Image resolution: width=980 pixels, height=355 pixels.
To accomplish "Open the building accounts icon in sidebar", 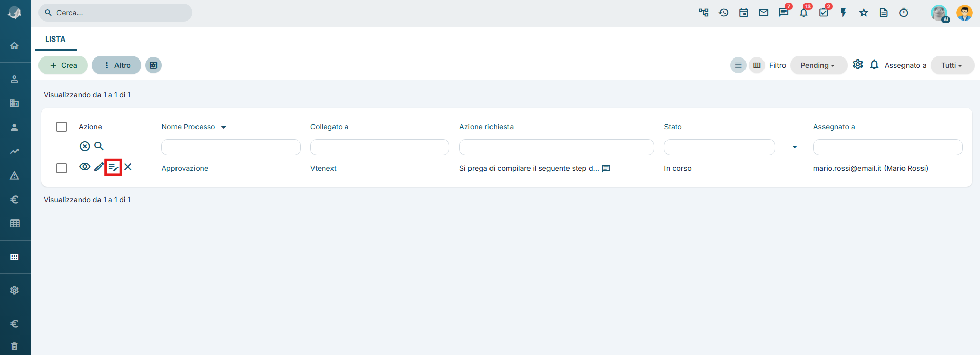I will [x=15, y=103].
